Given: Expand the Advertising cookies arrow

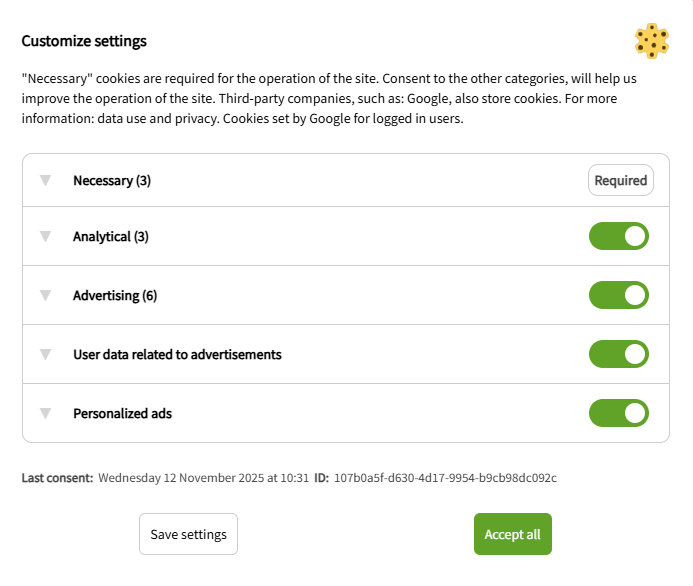Looking at the screenshot, I should [45, 295].
